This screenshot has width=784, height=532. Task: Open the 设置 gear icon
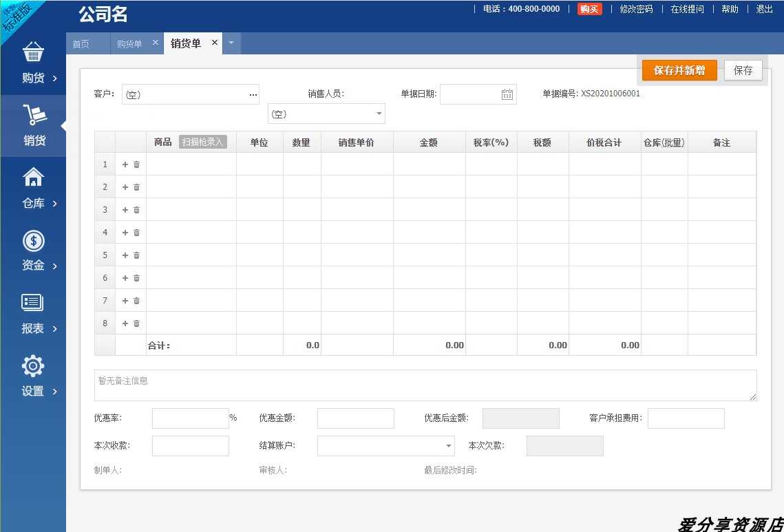coord(33,367)
